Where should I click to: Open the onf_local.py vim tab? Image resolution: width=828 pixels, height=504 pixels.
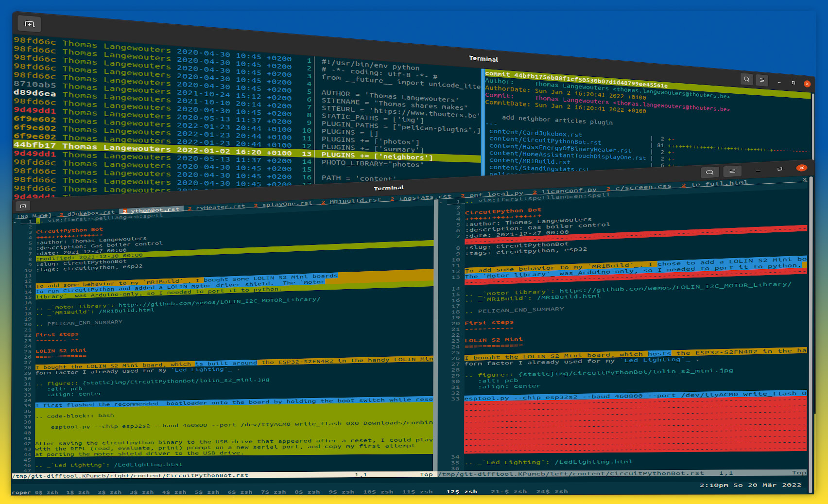492,194
